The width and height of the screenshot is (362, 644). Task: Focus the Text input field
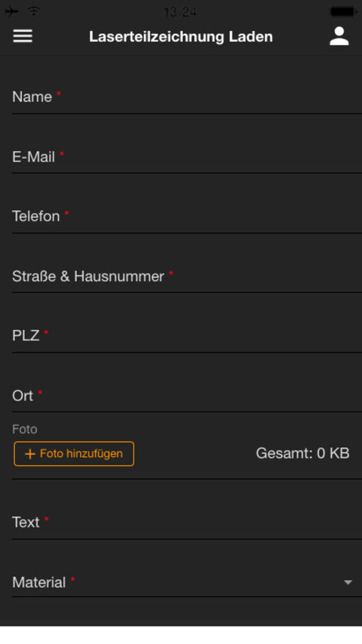point(187,523)
